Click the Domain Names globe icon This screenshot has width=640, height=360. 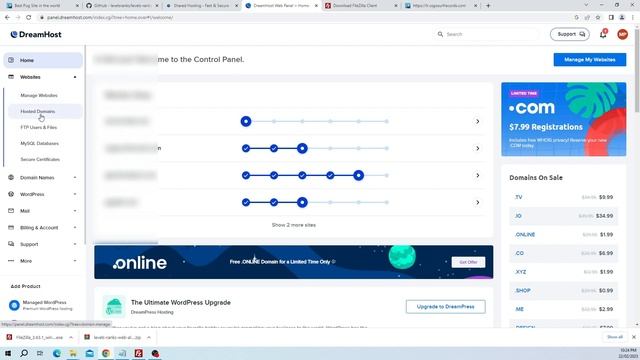(11, 178)
